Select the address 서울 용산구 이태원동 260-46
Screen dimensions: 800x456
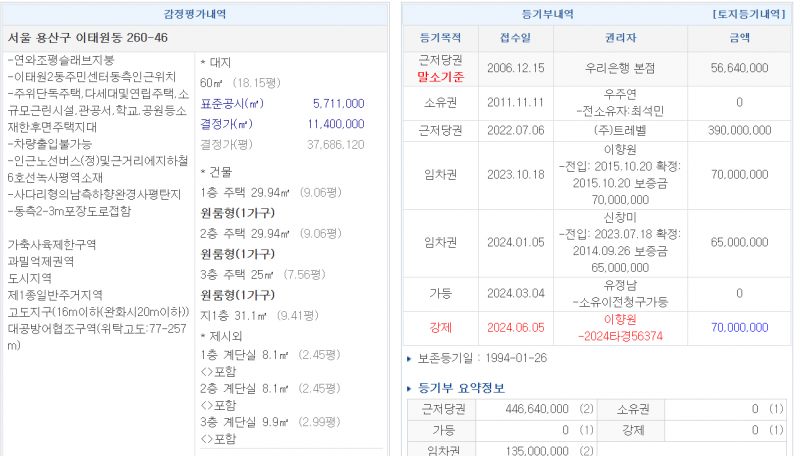pos(88,37)
